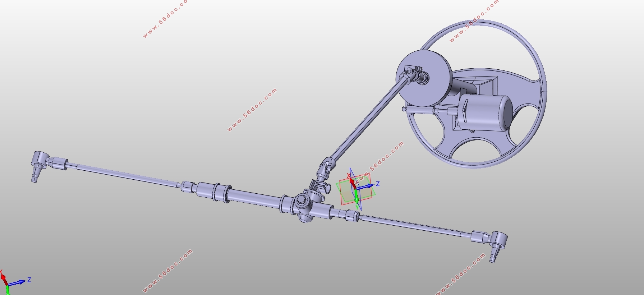This screenshot has width=644, height=295.
Task: Click the green Y axis arrow on the center triad
Action: [x=356, y=198]
